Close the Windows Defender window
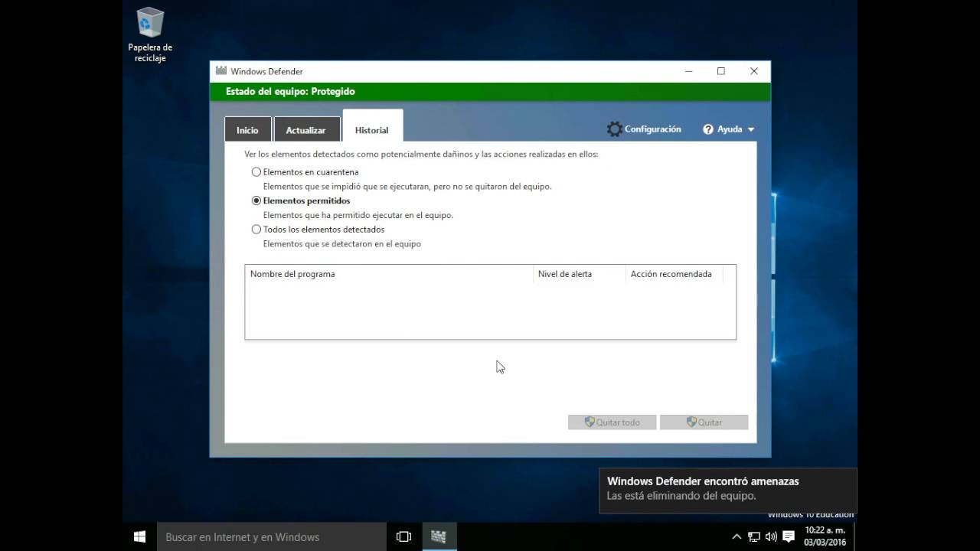The width and height of the screenshot is (980, 551). [754, 71]
